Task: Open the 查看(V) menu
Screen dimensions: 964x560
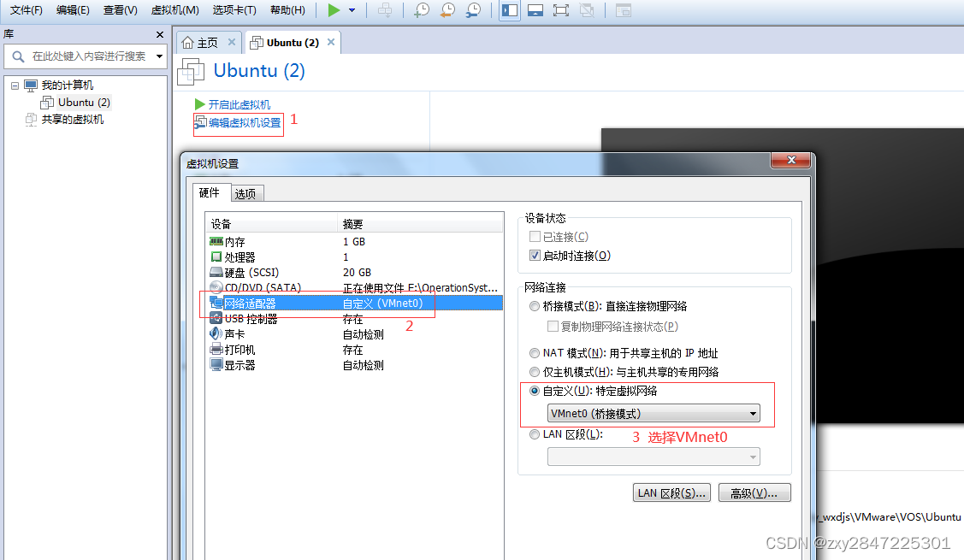Action: [120, 10]
